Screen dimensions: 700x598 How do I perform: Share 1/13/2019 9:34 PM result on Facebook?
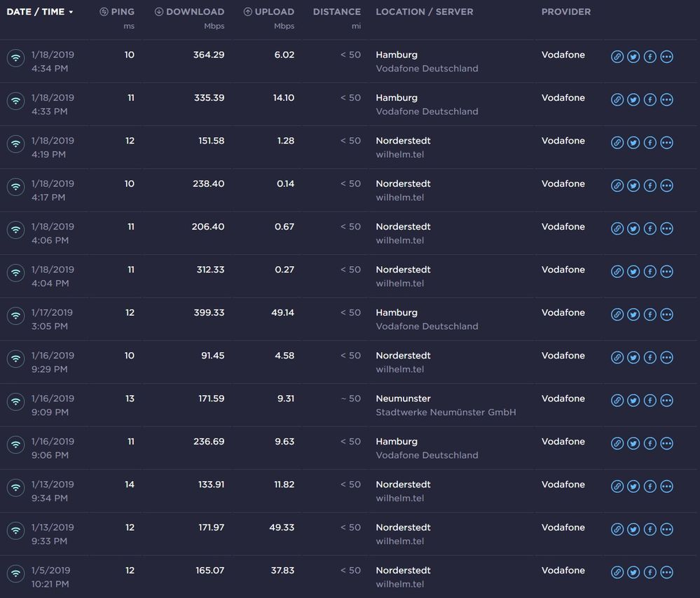[x=650, y=487]
